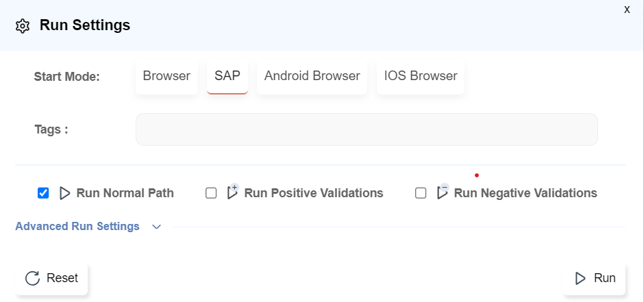Click the circular arrow Reset icon
This screenshot has width=644, height=302.
[32, 278]
